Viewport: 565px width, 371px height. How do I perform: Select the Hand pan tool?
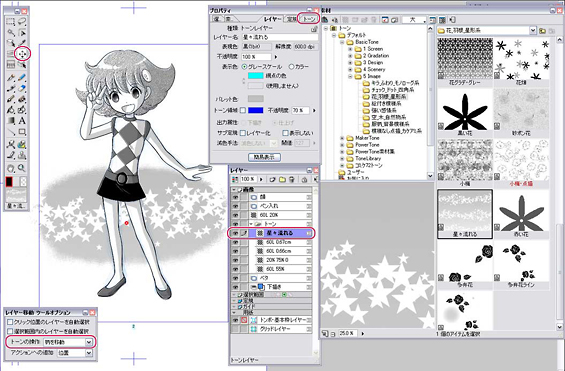11,168
